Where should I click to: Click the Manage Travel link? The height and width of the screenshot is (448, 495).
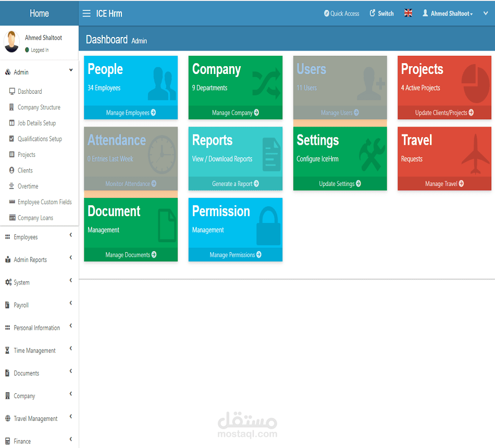(x=444, y=183)
